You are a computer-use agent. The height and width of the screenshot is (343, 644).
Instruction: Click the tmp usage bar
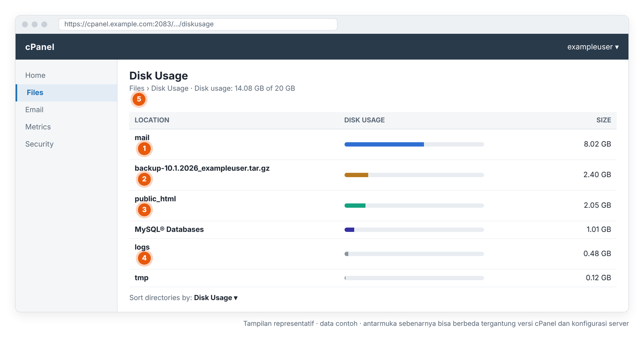[x=414, y=278]
